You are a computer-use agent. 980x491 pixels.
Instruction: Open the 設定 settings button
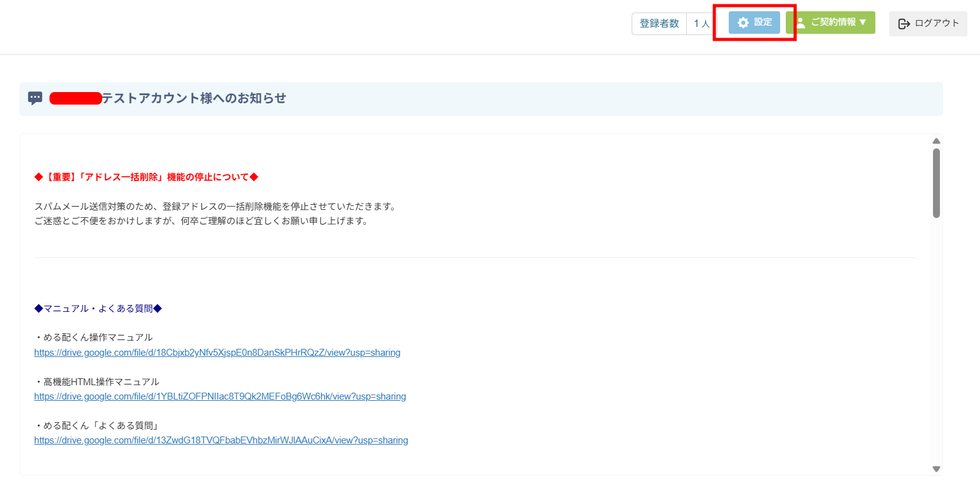click(x=754, y=23)
